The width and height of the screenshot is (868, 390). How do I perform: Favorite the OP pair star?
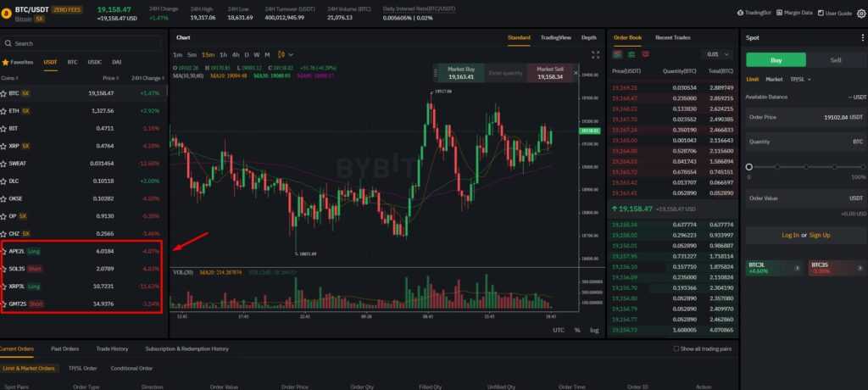[x=4, y=216]
